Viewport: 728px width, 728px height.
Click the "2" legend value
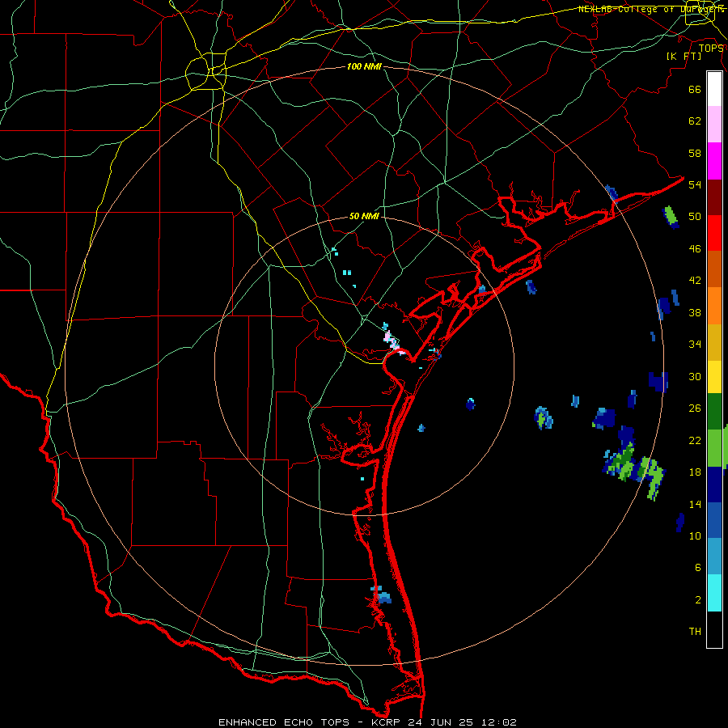[698, 600]
